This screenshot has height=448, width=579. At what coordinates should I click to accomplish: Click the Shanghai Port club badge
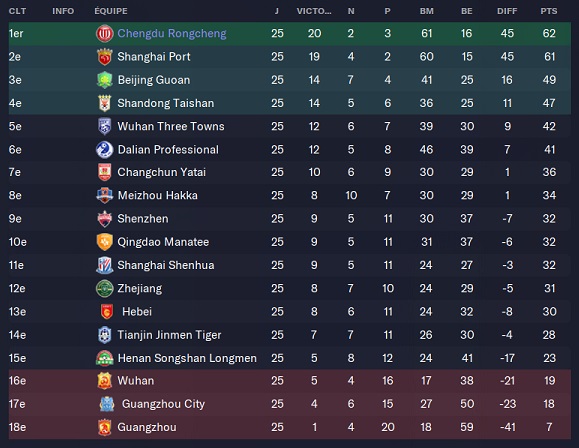(x=105, y=57)
